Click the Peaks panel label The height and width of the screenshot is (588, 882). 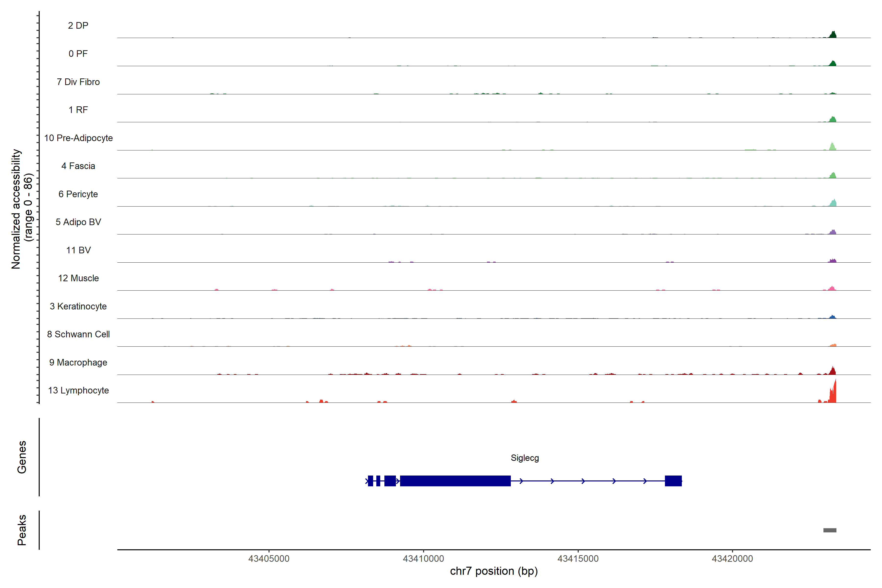click(x=22, y=530)
